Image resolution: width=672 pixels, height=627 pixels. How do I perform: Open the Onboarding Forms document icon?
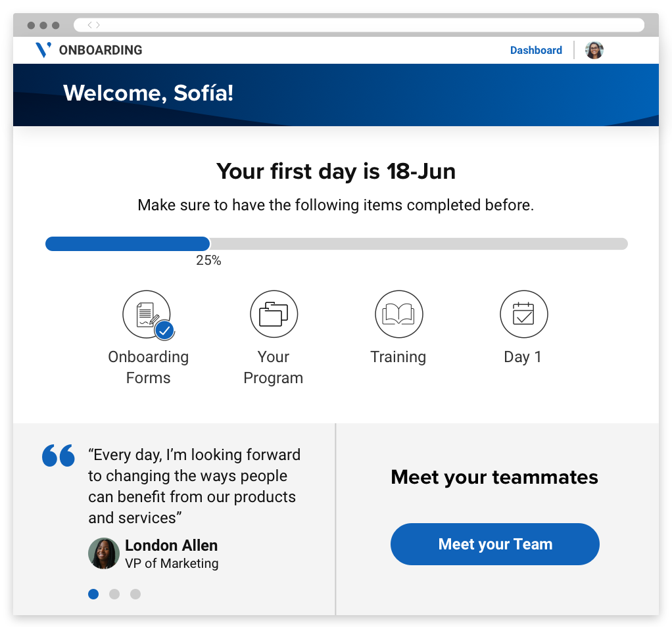click(147, 314)
